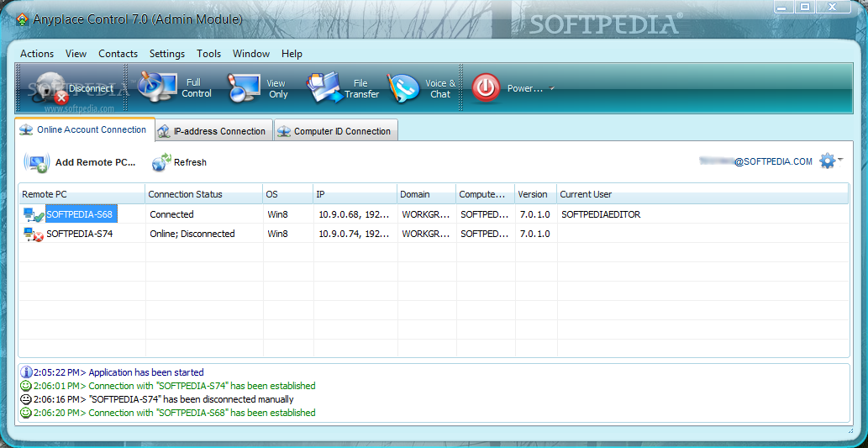This screenshot has width=868, height=448.
Task: Click the red Power icon
Action: [x=486, y=88]
